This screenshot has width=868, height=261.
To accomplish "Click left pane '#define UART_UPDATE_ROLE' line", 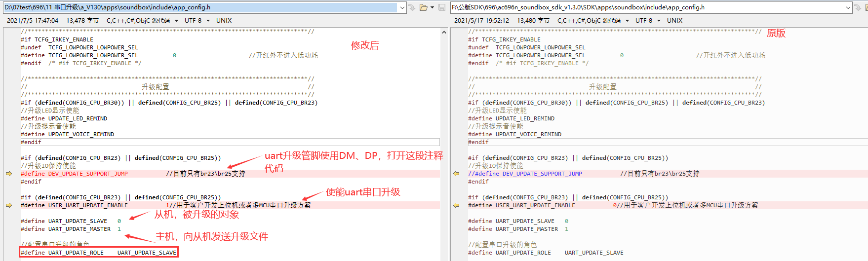I will tap(98, 253).
